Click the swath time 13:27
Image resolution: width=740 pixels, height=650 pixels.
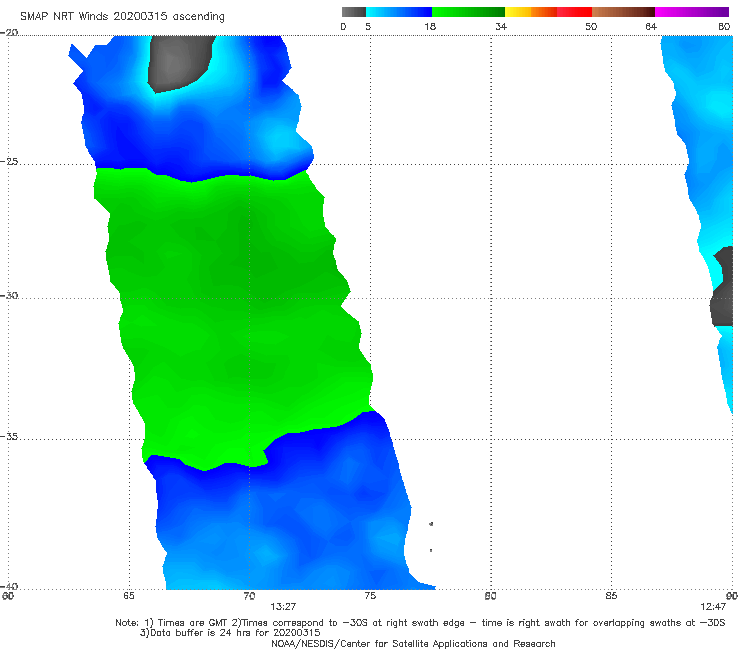click(283, 607)
